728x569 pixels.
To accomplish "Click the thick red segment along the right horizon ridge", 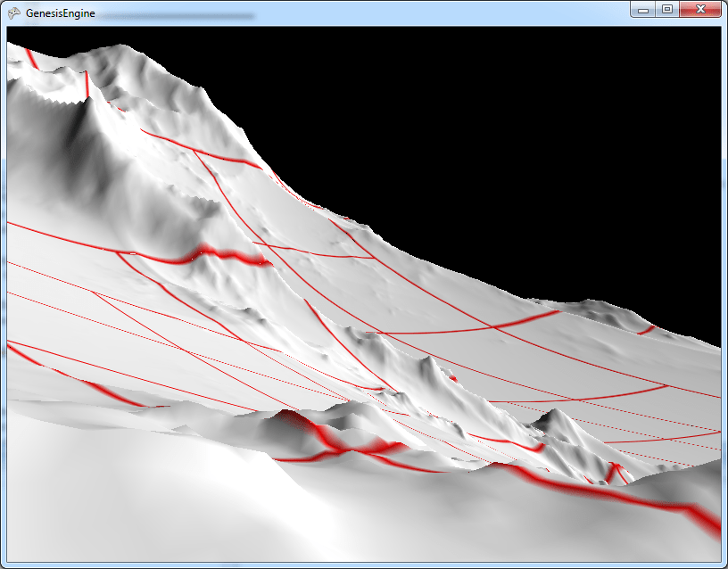I will [526, 317].
